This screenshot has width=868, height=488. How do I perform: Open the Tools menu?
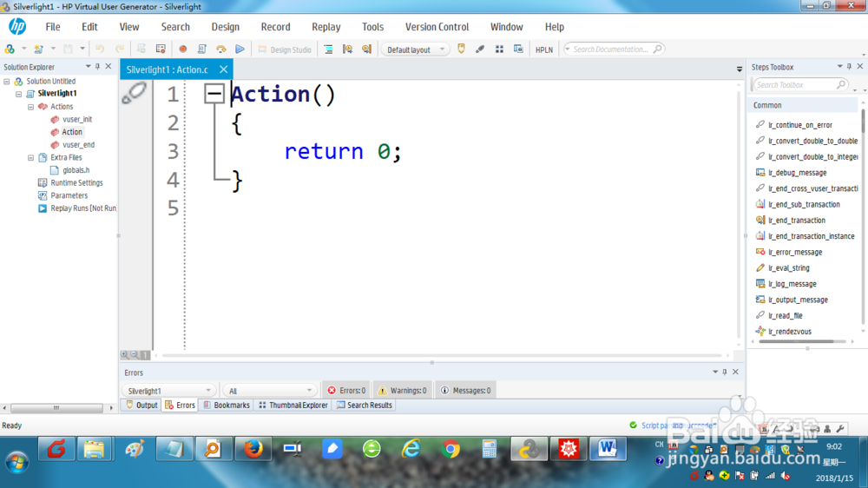pos(372,27)
